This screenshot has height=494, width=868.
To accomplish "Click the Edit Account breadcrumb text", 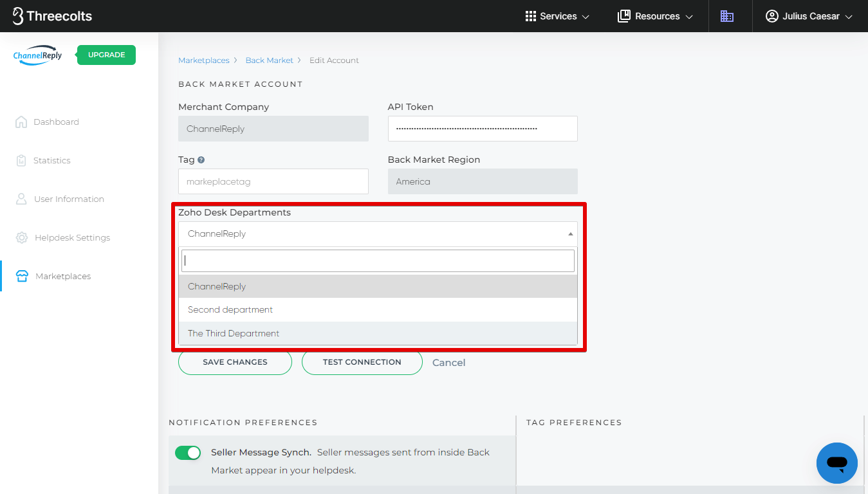I will coord(334,60).
